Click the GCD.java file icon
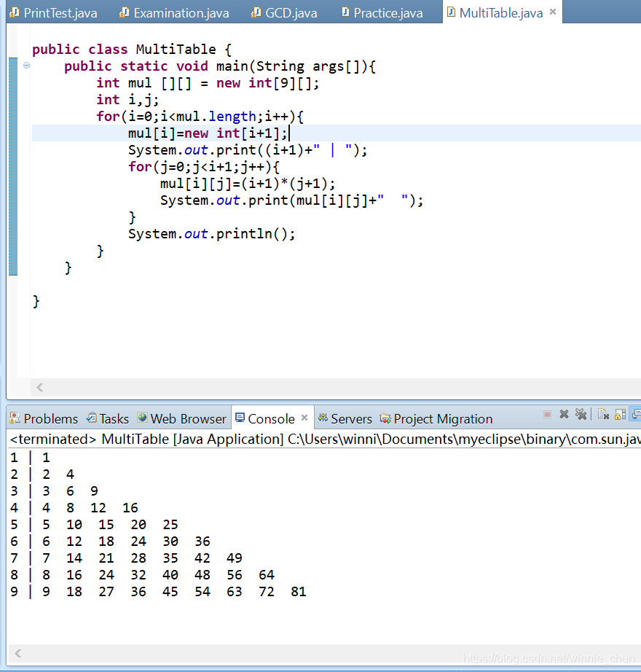The width and height of the screenshot is (641, 672). pyautogui.click(x=256, y=12)
